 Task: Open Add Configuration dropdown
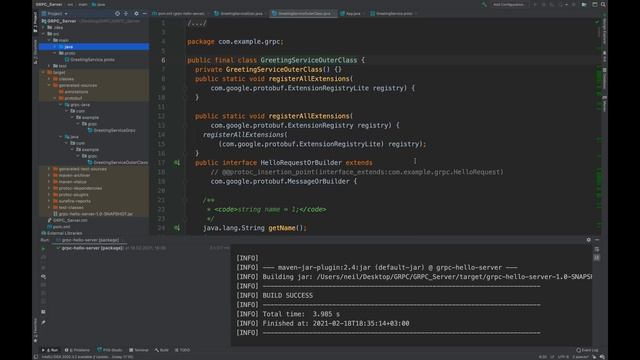click(508, 4)
